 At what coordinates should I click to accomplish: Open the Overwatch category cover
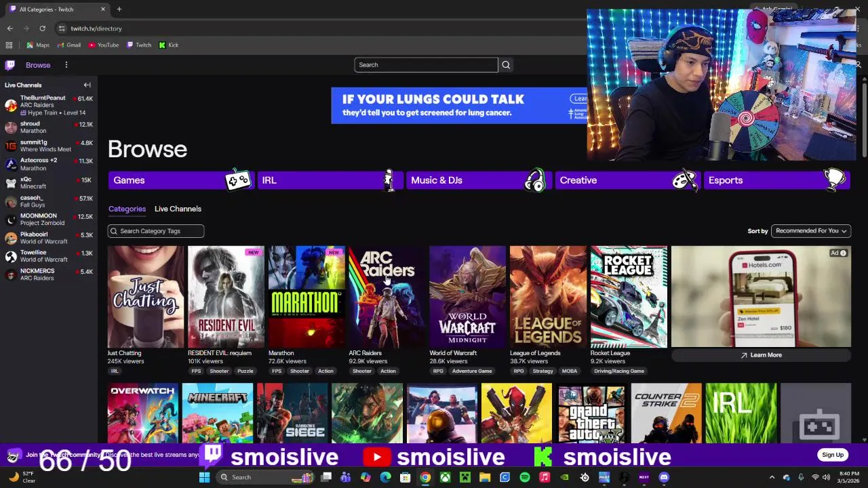click(x=142, y=413)
